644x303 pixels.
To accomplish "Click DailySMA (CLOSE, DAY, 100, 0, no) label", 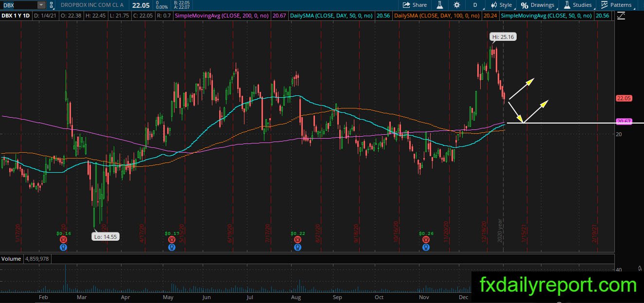I will [437, 16].
